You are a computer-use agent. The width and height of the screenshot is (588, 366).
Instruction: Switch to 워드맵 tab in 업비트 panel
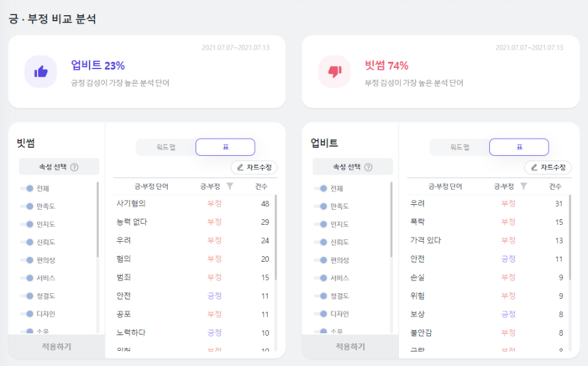pyautogui.click(x=459, y=147)
